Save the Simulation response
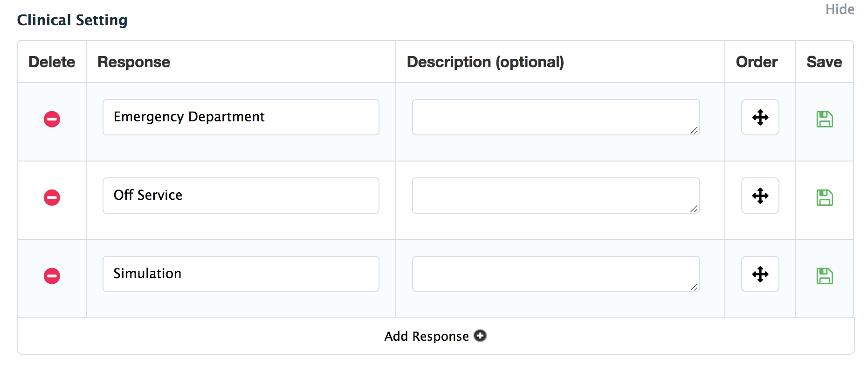 coord(824,276)
